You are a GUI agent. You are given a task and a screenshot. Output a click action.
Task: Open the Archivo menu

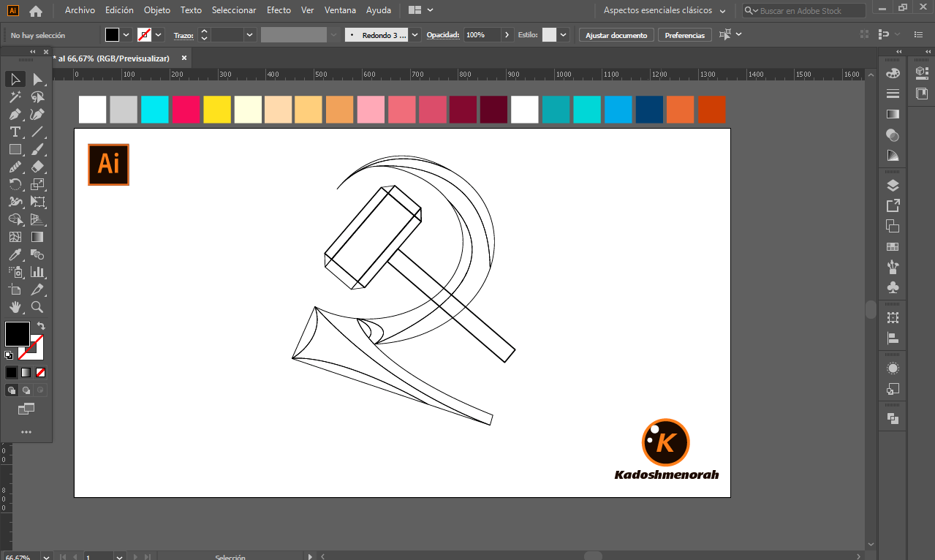click(x=80, y=10)
